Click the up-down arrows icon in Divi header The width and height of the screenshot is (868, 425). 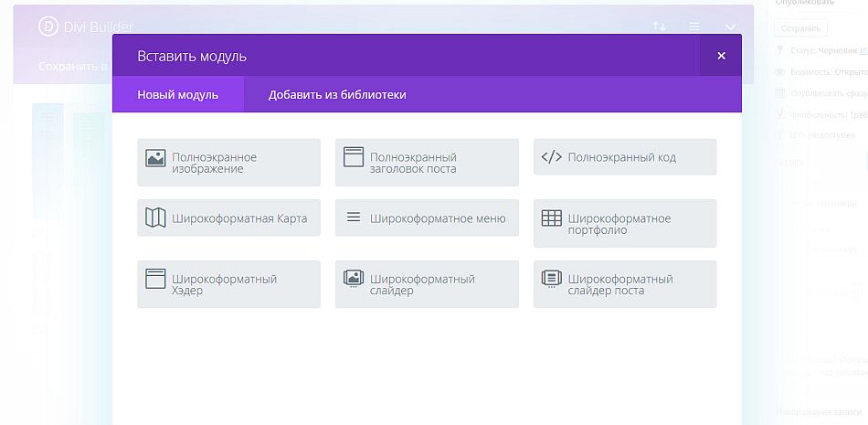pos(659,27)
